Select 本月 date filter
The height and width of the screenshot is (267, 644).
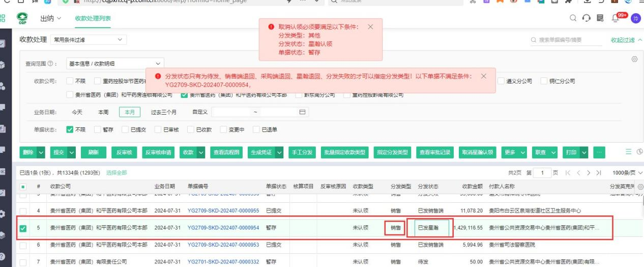(129, 112)
